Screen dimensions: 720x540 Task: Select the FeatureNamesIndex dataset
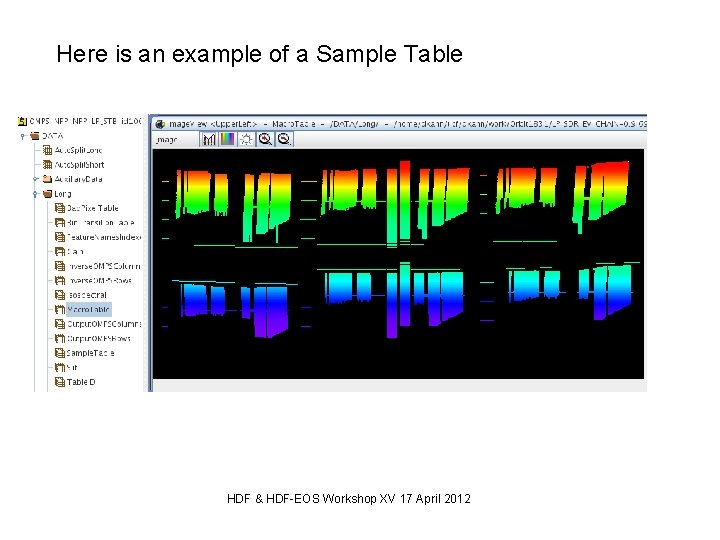(x=104, y=237)
